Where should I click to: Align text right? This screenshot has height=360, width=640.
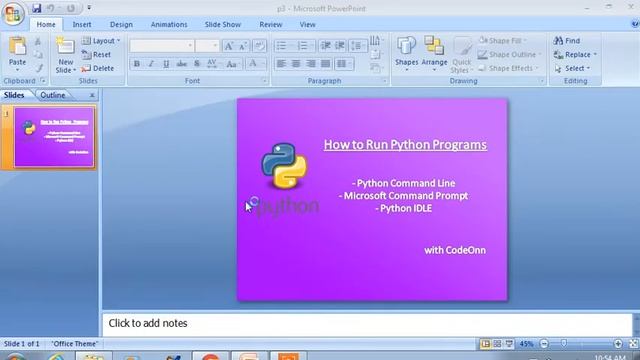tap(311, 64)
